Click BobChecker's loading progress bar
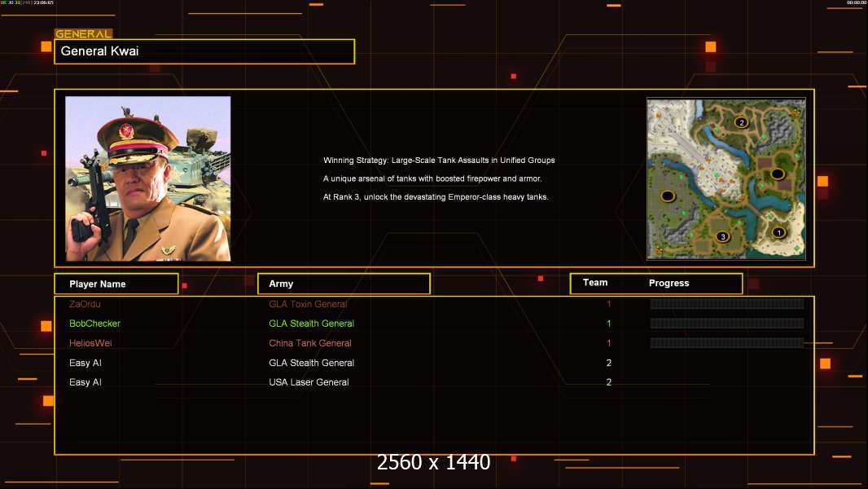The image size is (868, 489). point(727,324)
